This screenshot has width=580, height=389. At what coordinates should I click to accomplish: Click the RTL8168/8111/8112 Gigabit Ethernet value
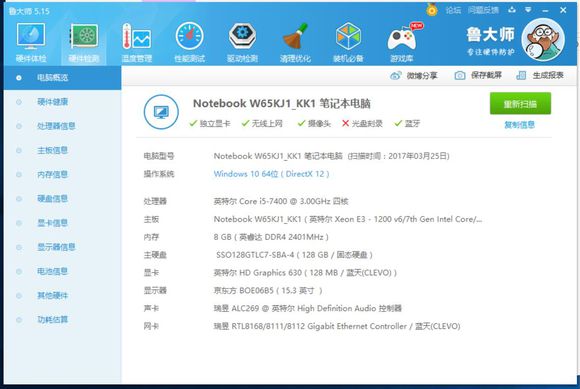337,326
